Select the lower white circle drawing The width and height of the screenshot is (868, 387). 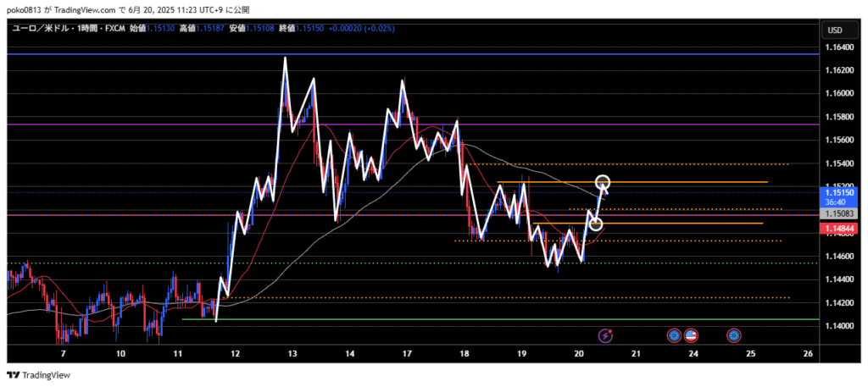coord(597,224)
